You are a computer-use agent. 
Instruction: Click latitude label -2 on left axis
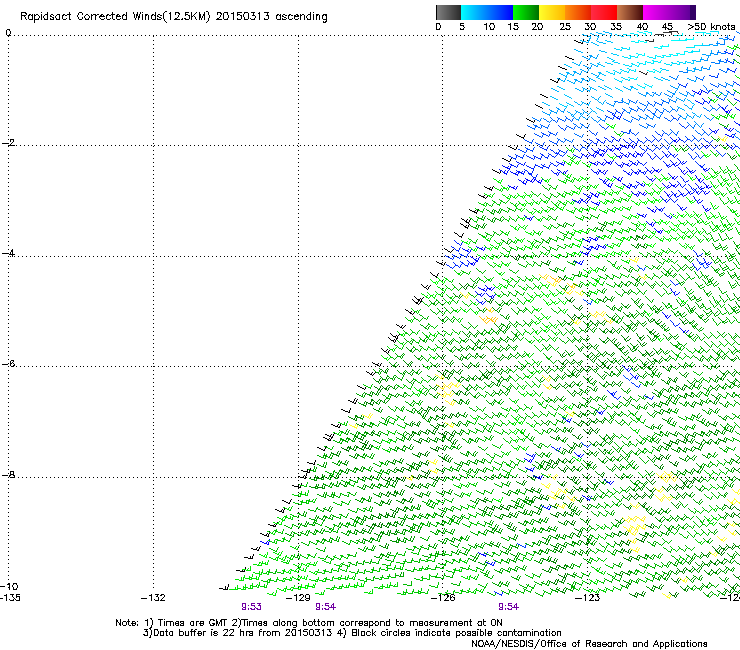coord(8,143)
